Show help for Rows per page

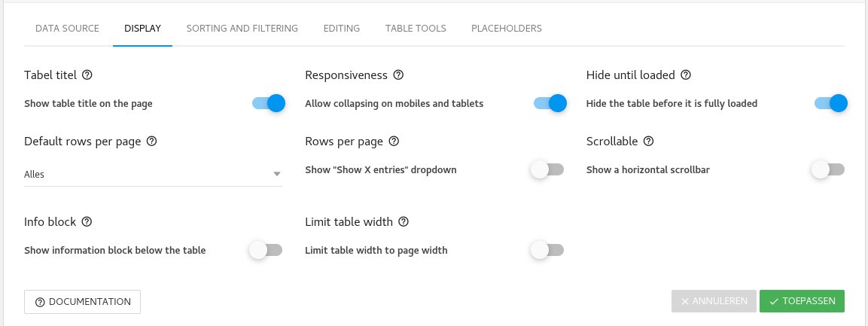tap(394, 141)
